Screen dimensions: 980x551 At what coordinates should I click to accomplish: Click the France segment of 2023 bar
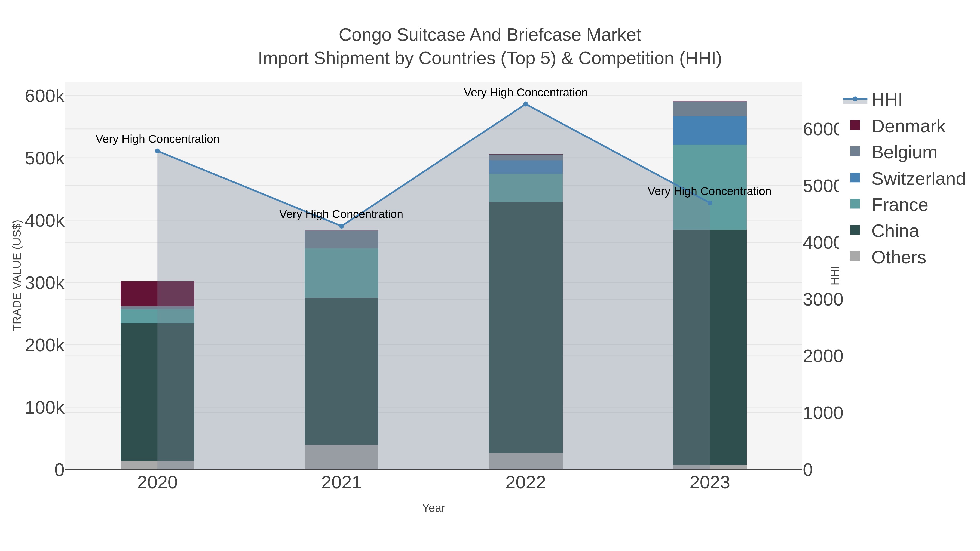click(x=709, y=187)
